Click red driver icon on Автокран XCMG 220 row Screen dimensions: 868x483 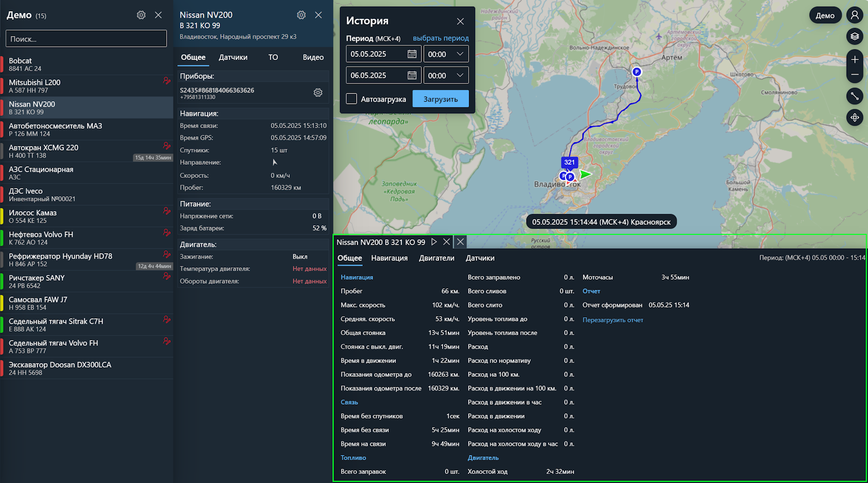coord(167,146)
